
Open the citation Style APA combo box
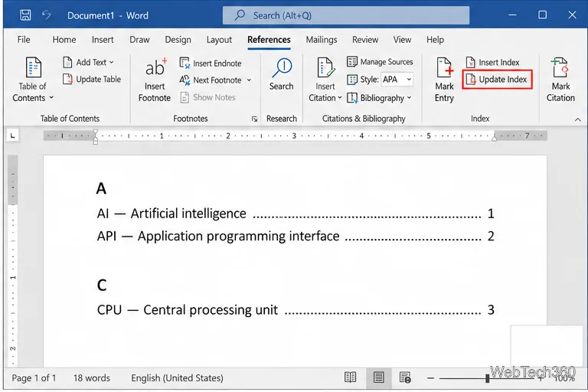(397, 79)
